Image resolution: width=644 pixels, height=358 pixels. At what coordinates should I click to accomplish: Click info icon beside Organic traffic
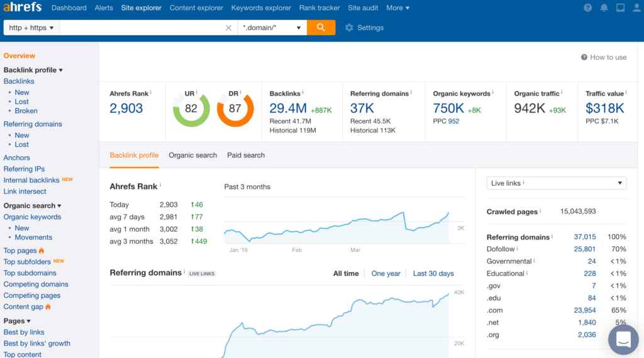click(x=562, y=92)
